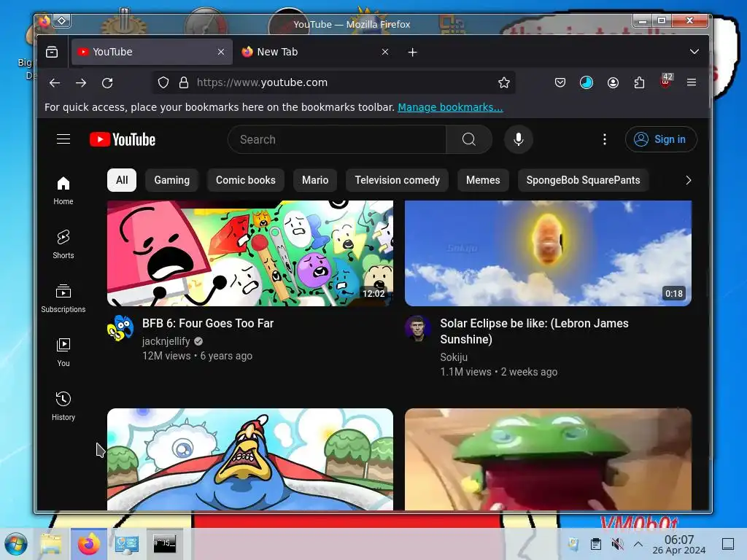Switch to the YouTube tab
The width and height of the screenshot is (747, 560).
pos(152,52)
